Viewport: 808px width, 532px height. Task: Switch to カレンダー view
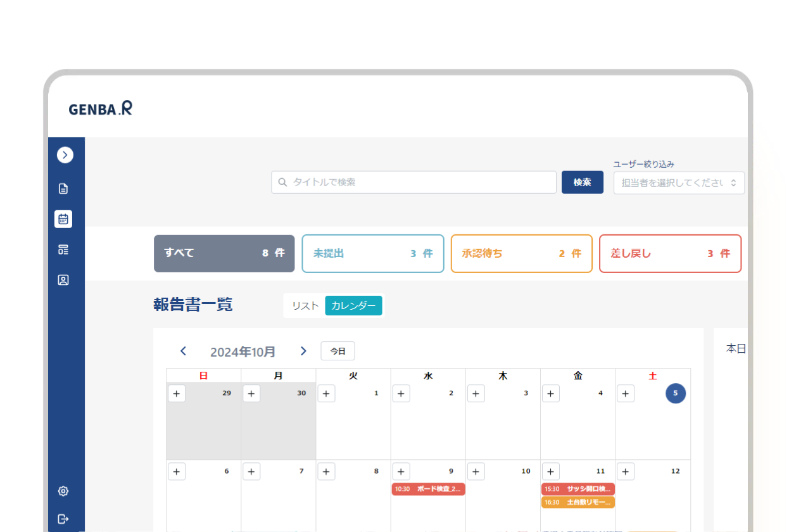coord(353,306)
